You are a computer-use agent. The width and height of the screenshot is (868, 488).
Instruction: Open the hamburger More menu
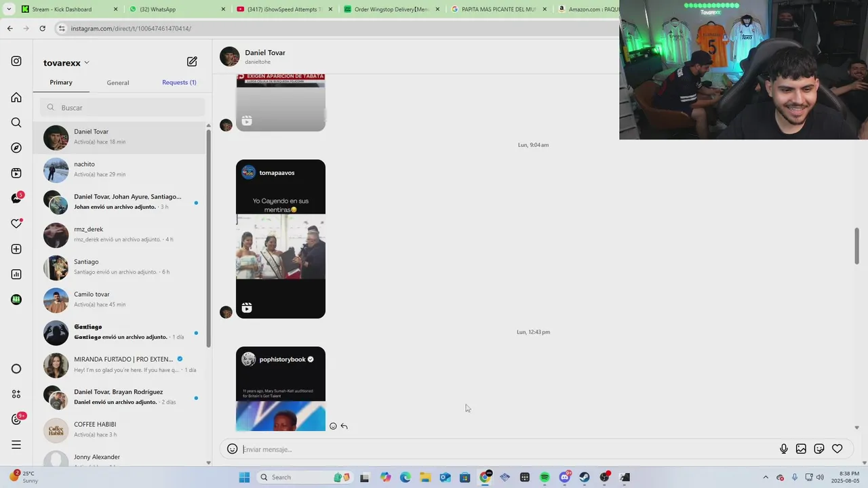click(16, 445)
